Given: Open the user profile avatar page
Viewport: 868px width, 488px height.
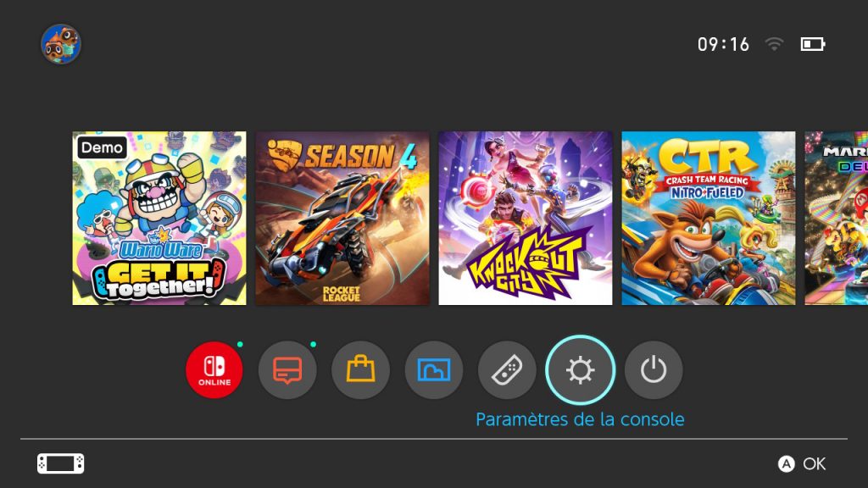Looking at the screenshot, I should [x=61, y=44].
